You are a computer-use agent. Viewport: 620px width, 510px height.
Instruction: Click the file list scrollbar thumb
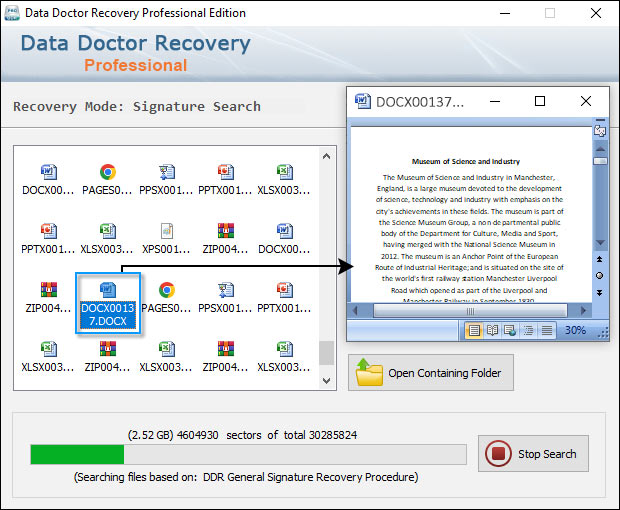tap(326, 353)
